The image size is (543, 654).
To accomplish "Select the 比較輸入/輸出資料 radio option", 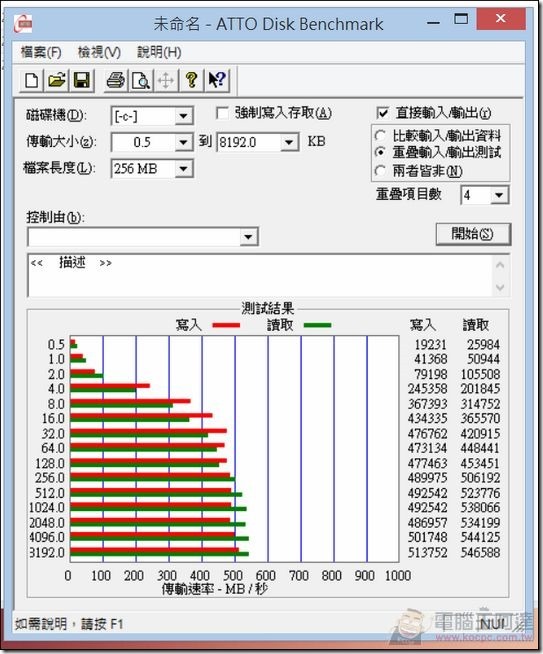I will pyautogui.click(x=380, y=136).
